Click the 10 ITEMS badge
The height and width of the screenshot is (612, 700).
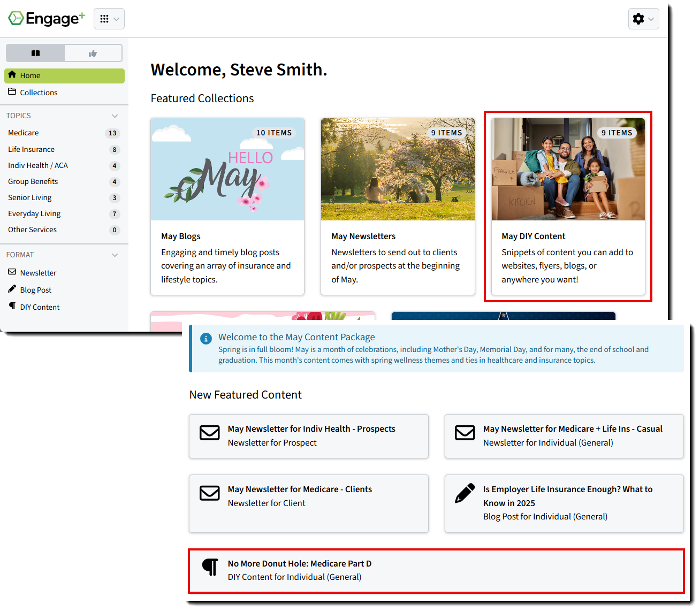coord(274,133)
